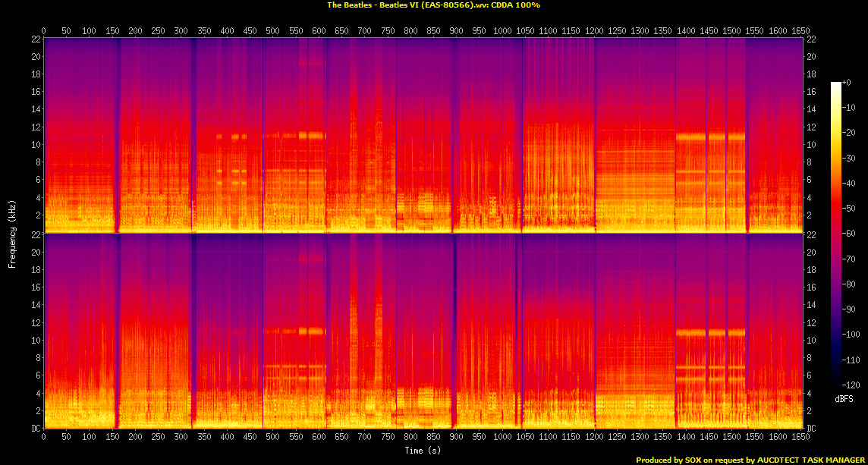Click 'AUCDTECT TASK MANAGER' text in footer
Screen dimensions: 868x465
coord(809,460)
